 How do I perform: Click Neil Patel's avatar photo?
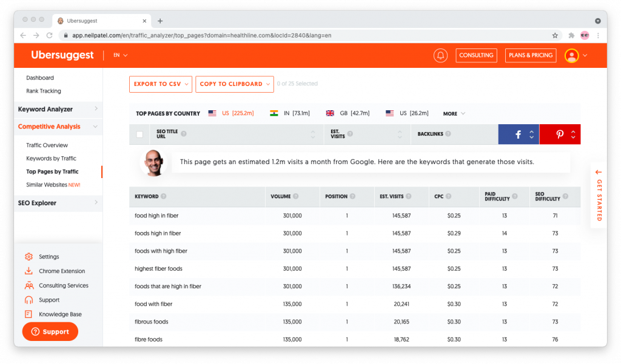click(153, 163)
